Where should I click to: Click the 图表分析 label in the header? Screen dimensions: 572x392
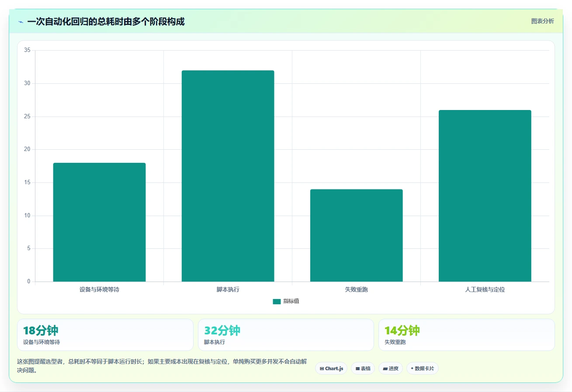click(x=542, y=21)
